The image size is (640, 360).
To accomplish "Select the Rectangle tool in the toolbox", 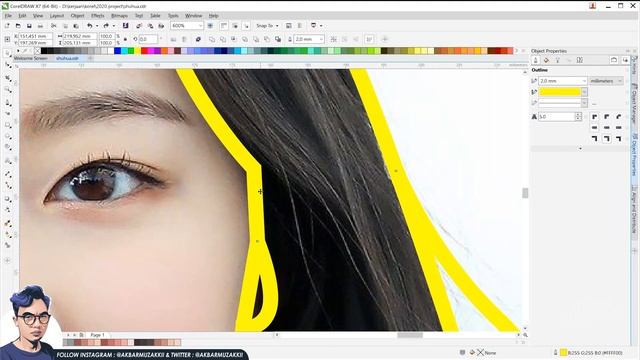I will [x=8, y=125].
